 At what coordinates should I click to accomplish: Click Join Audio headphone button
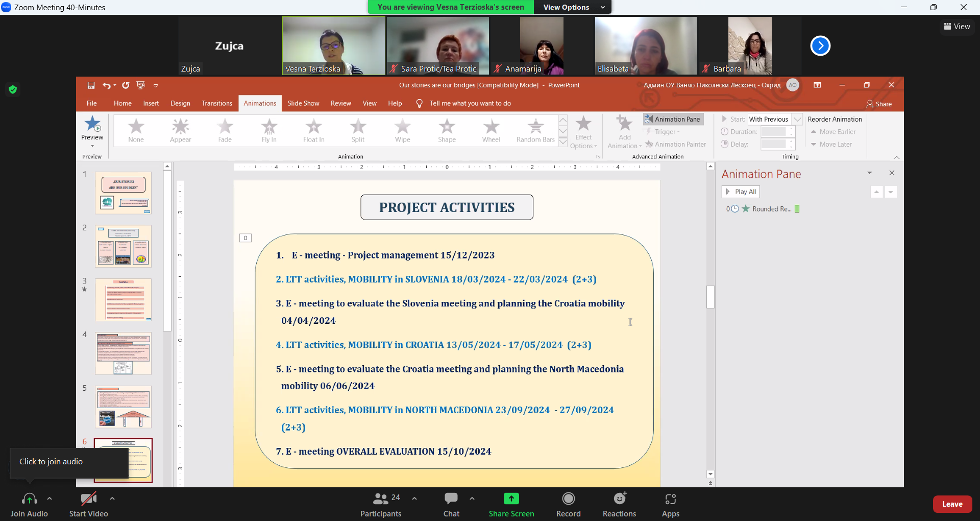click(x=29, y=505)
